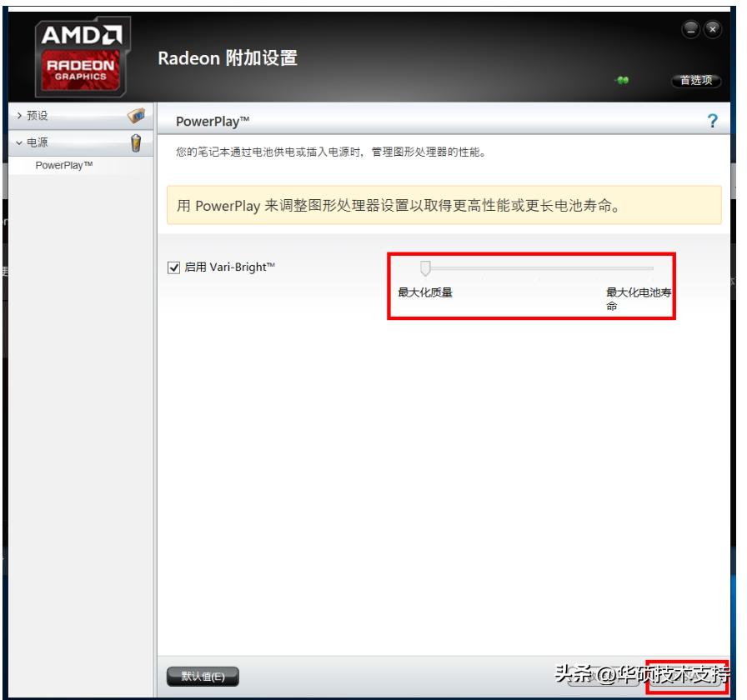Click the Radeon 附加设置 window title
Viewport: 747px width, 700px height.
tap(228, 58)
